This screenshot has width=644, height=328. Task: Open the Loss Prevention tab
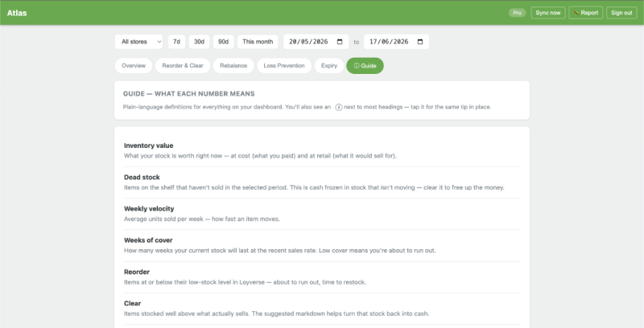click(284, 66)
